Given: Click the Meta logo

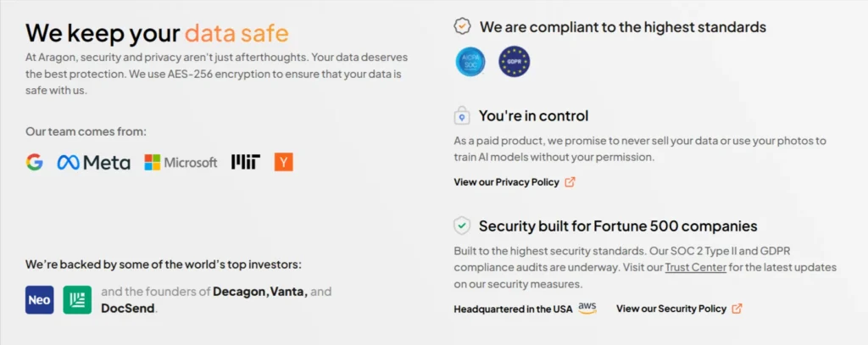Looking at the screenshot, I should [93, 162].
